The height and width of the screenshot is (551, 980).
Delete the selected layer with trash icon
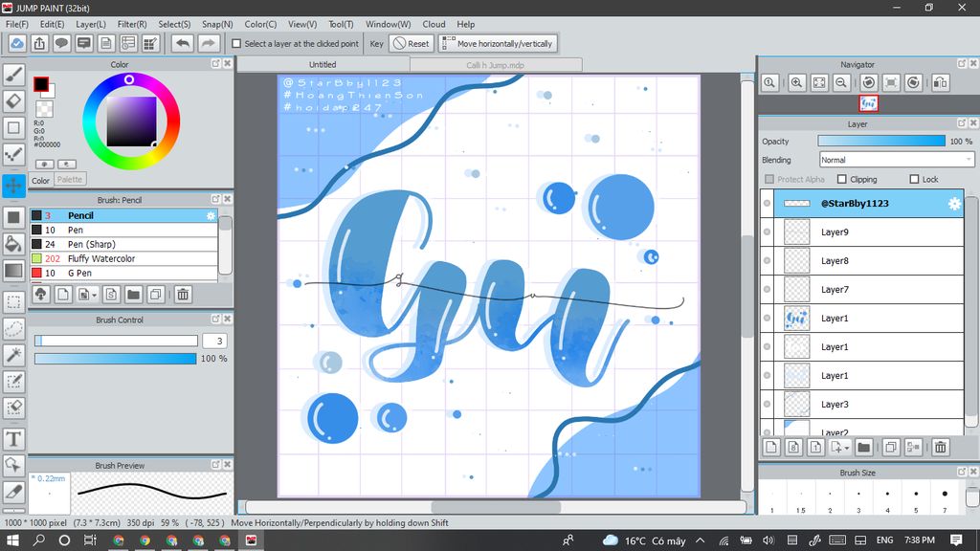(941, 447)
